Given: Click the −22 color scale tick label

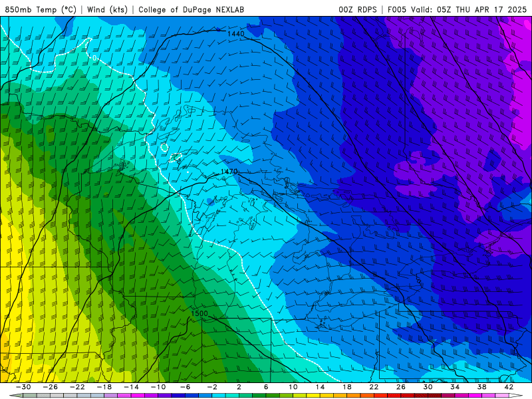Looking at the screenshot, I should pos(77,387).
